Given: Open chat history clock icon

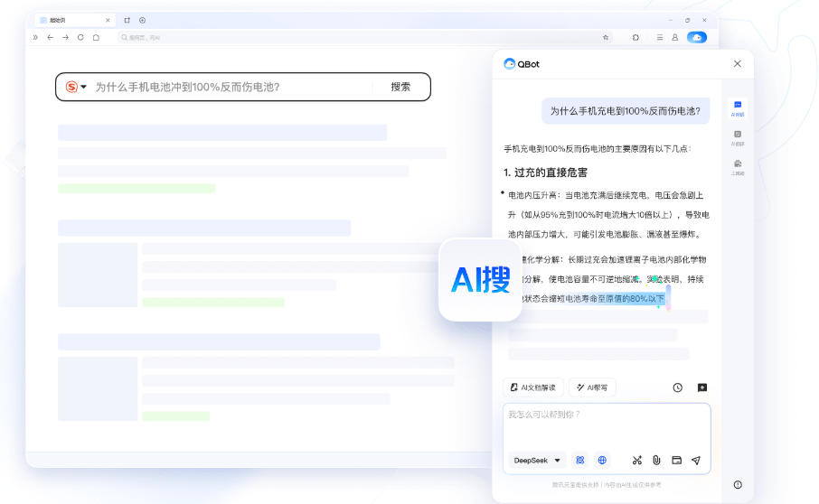Looking at the screenshot, I should tap(677, 387).
